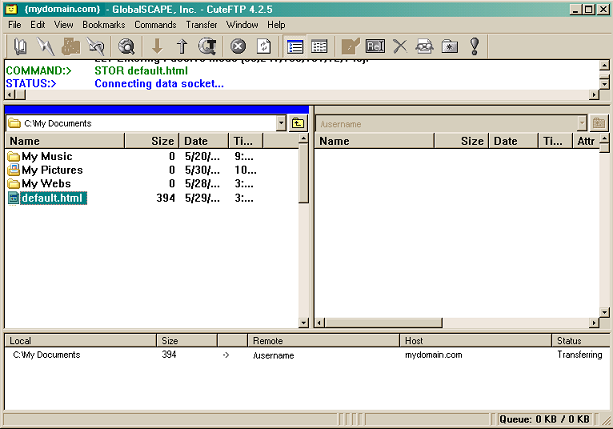Image resolution: width=613 pixels, height=429 pixels.
Task: Click the download down-arrow toolbar icon
Action: click(x=157, y=46)
